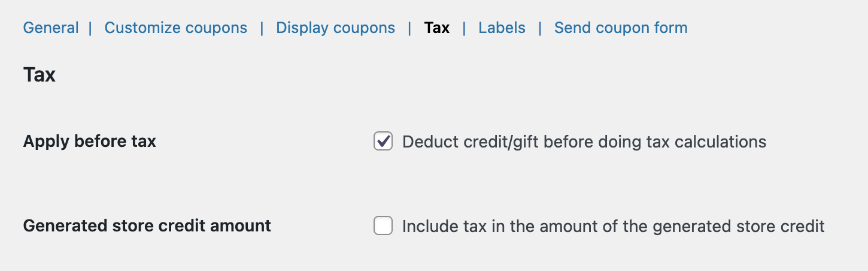
Task: Click the separator between Customize coupons and Display coupons
Action: (x=262, y=28)
